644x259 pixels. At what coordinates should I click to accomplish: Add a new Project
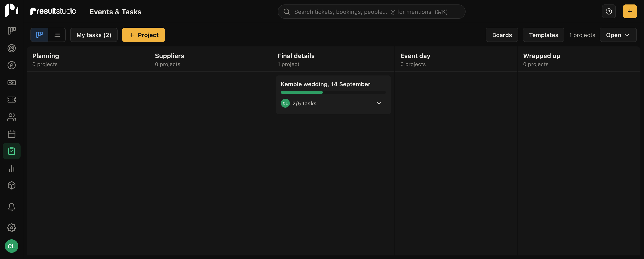[144, 35]
